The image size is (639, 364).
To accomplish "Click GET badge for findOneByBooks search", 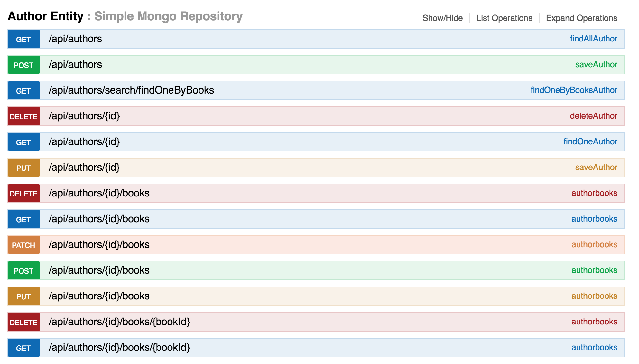I will click(24, 90).
